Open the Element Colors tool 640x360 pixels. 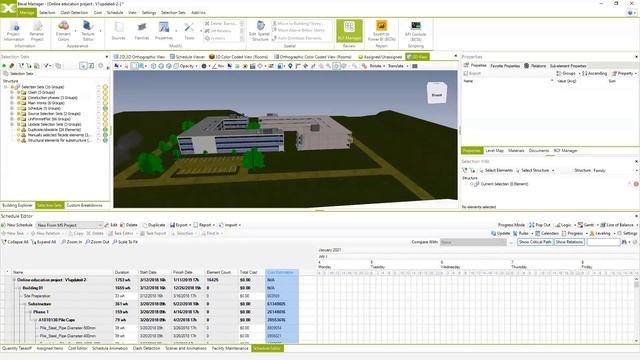[63, 31]
